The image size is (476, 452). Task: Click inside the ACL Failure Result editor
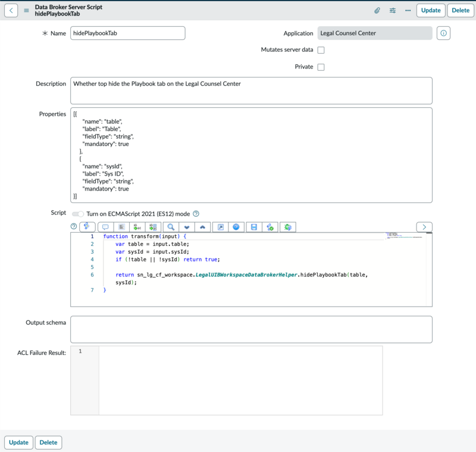point(240,381)
